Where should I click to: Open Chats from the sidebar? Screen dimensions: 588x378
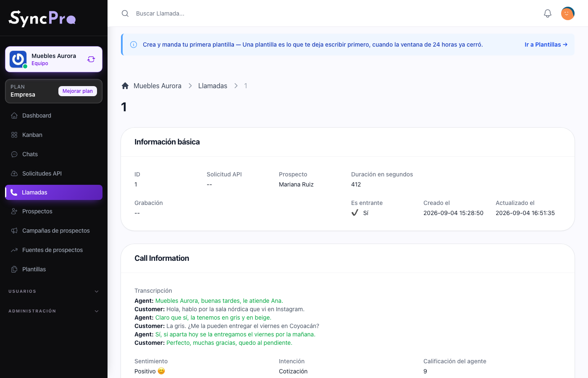(54, 154)
